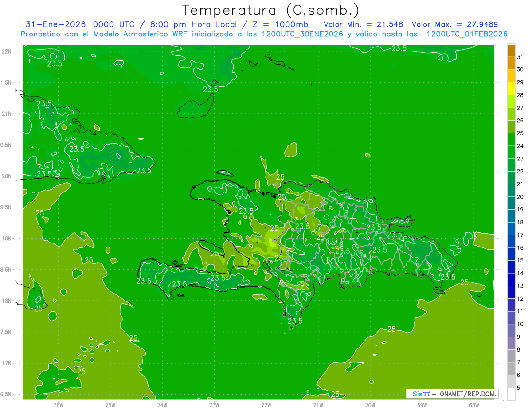Click the light gray swatch between 5 and 6

point(511,381)
